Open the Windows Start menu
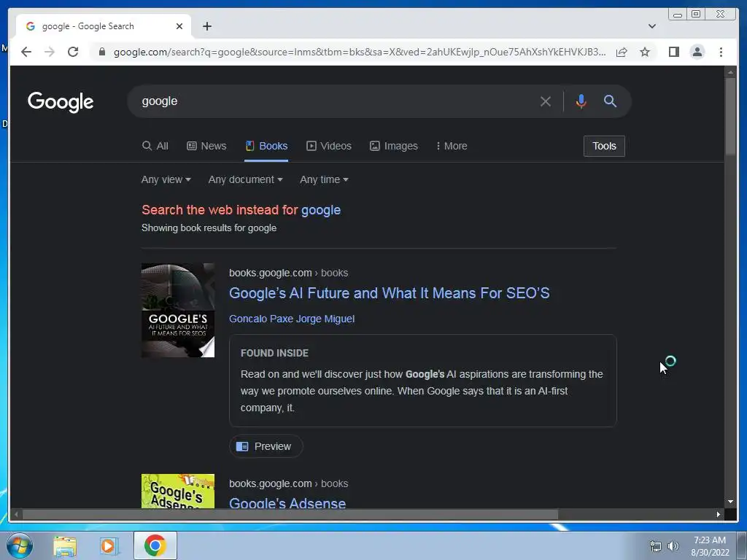747x560 pixels. point(20,545)
